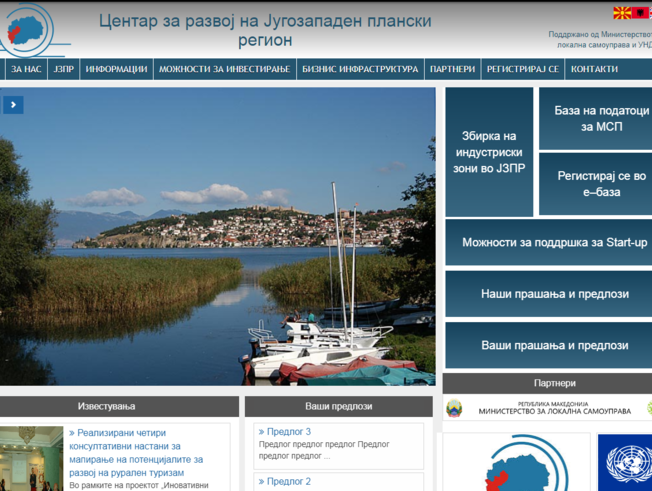
Task: Open the news article thumbnail image
Action: [31, 458]
